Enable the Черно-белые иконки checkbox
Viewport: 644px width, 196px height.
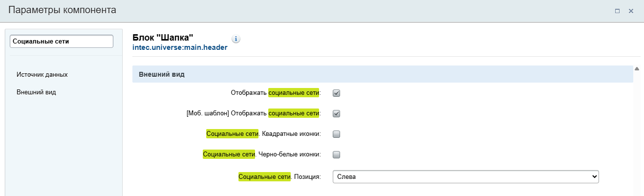(336, 154)
